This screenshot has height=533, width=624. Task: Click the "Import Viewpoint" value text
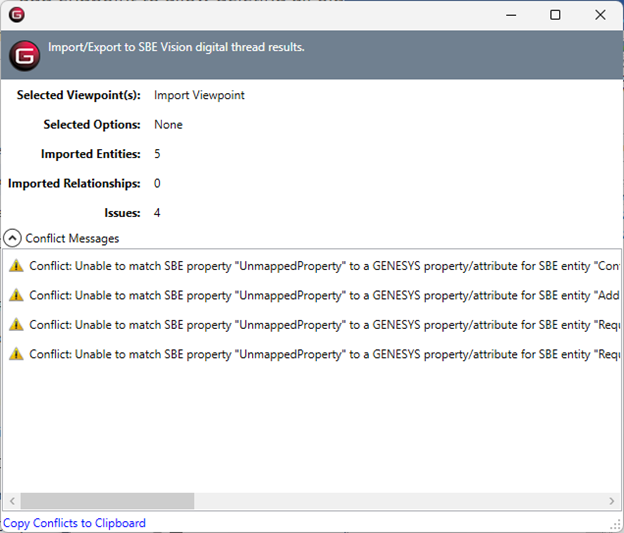tap(199, 95)
